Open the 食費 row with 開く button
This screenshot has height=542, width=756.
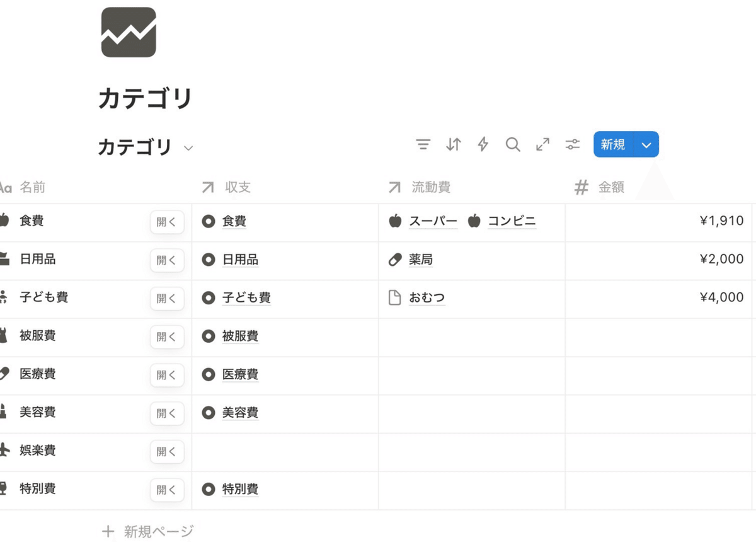coord(167,222)
